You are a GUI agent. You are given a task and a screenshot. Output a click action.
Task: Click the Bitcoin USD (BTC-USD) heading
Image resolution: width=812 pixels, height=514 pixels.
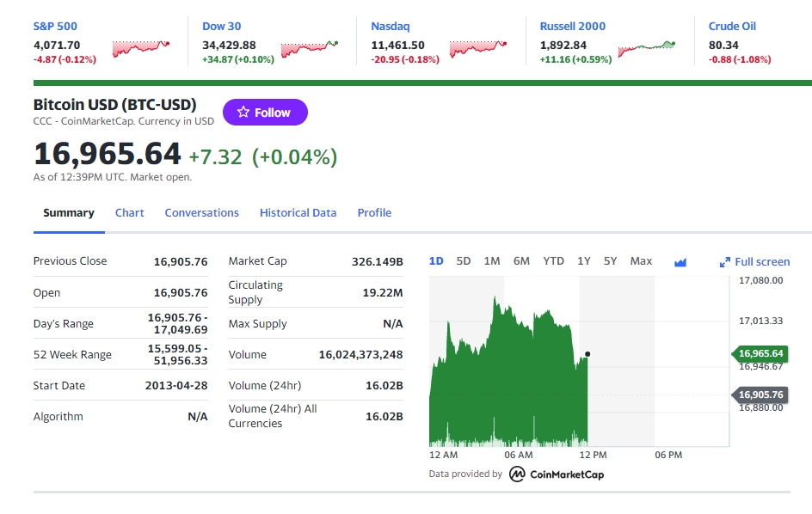click(x=115, y=105)
